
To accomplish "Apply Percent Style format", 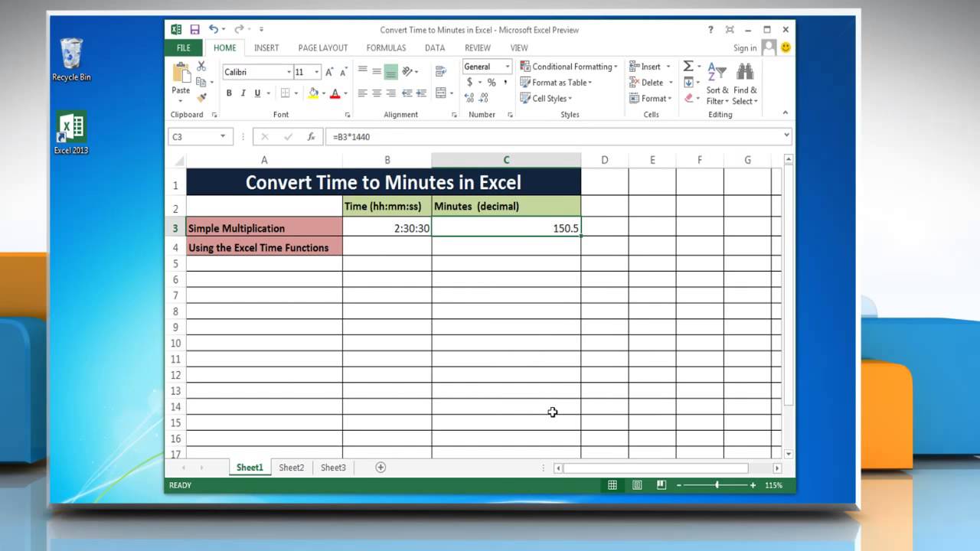I will [492, 83].
